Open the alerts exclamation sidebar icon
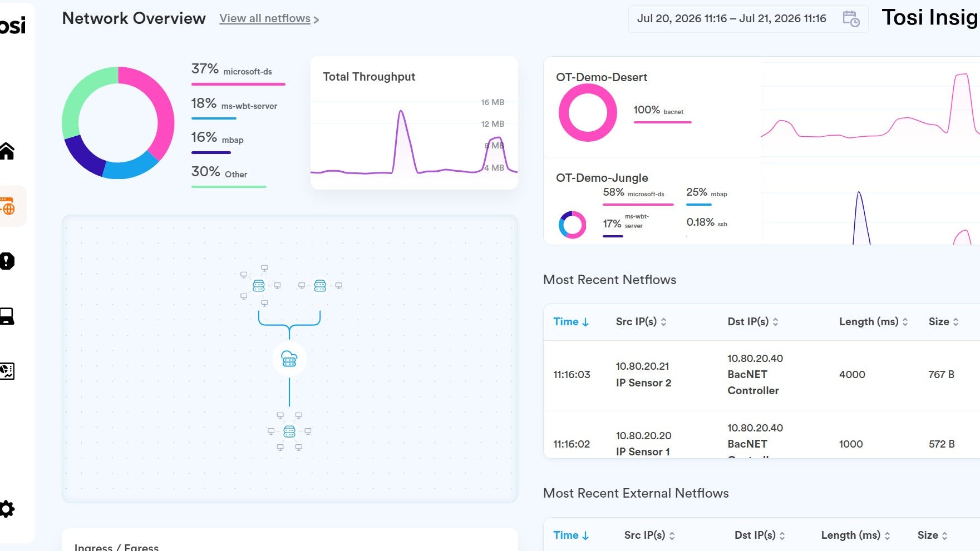This screenshot has width=980, height=551. coord(7,261)
